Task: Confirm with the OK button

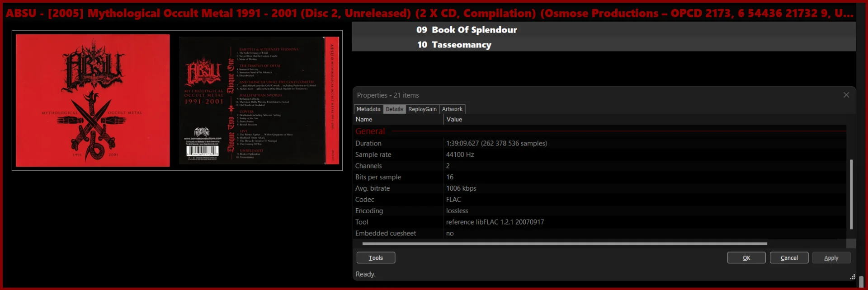Action: click(746, 257)
